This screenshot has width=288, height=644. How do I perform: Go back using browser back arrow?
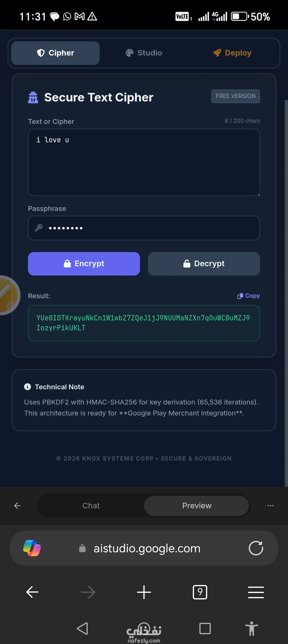click(x=32, y=592)
